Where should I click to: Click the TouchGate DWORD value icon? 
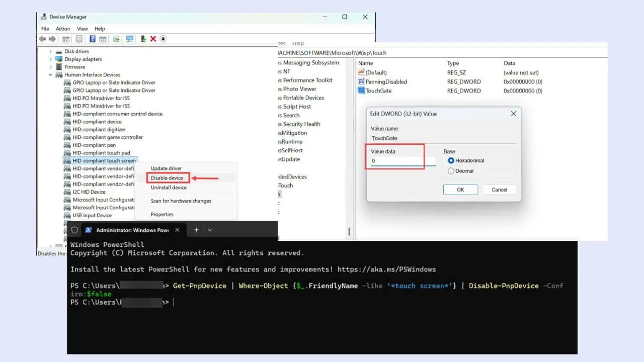point(361,90)
